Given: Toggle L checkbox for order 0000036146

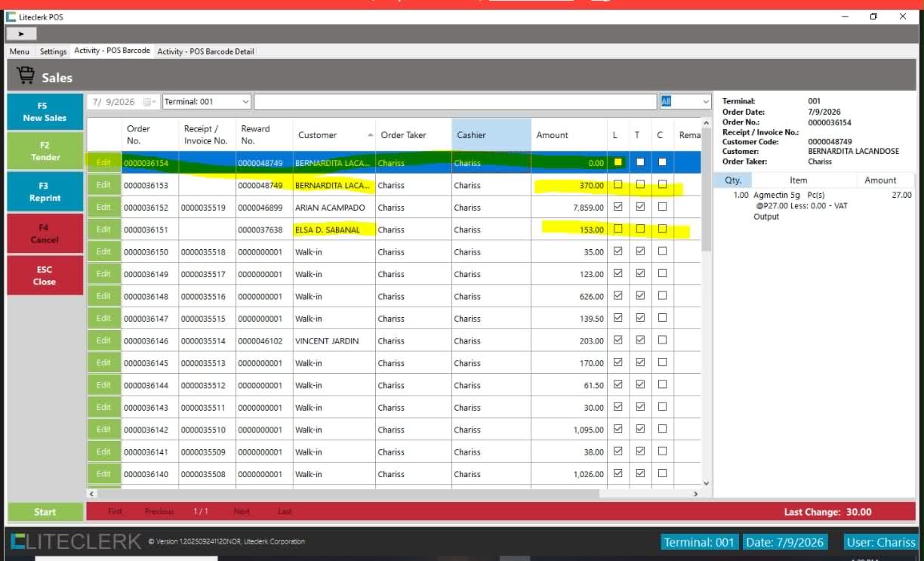Looking at the screenshot, I should (x=618, y=340).
